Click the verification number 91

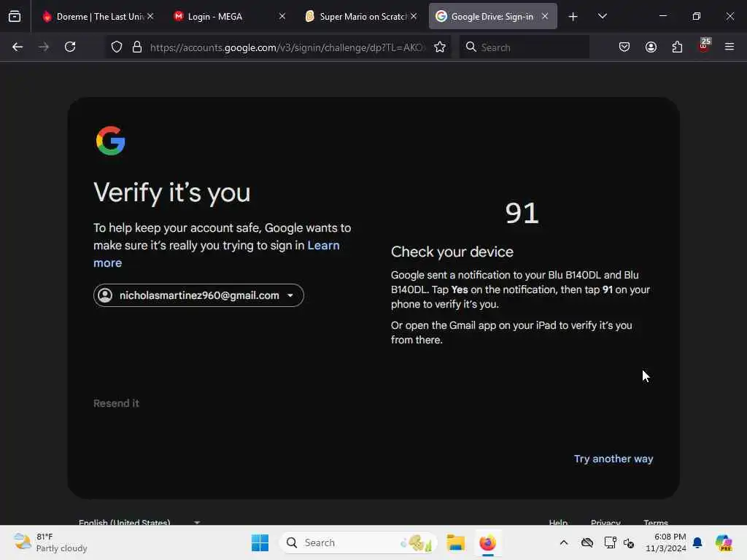pyautogui.click(x=522, y=213)
